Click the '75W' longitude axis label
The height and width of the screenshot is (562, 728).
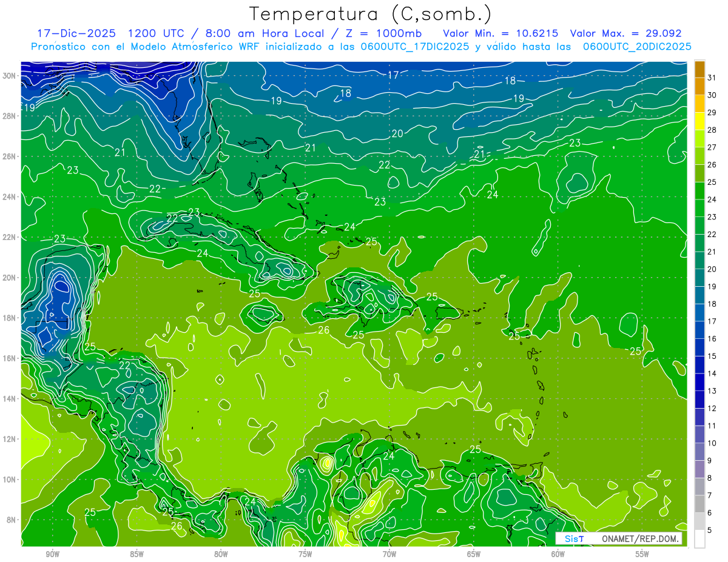coord(305,555)
